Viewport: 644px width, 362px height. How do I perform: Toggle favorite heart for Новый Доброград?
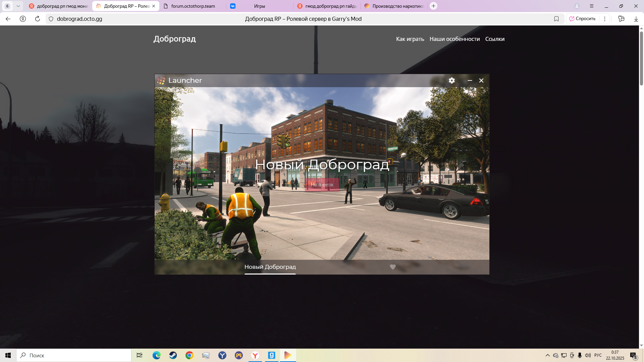[x=393, y=267]
